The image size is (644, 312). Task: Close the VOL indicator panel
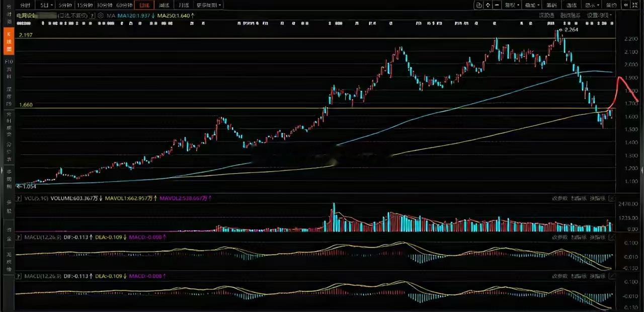[612, 198]
